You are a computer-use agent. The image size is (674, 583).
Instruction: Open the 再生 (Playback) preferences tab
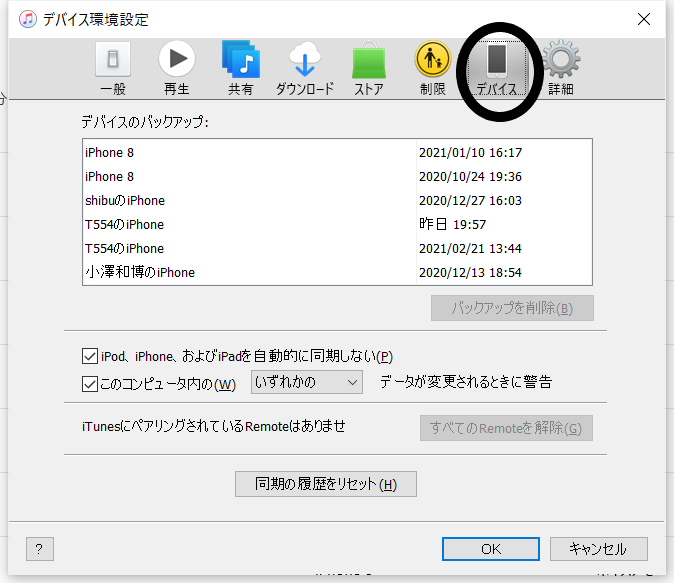[177, 69]
